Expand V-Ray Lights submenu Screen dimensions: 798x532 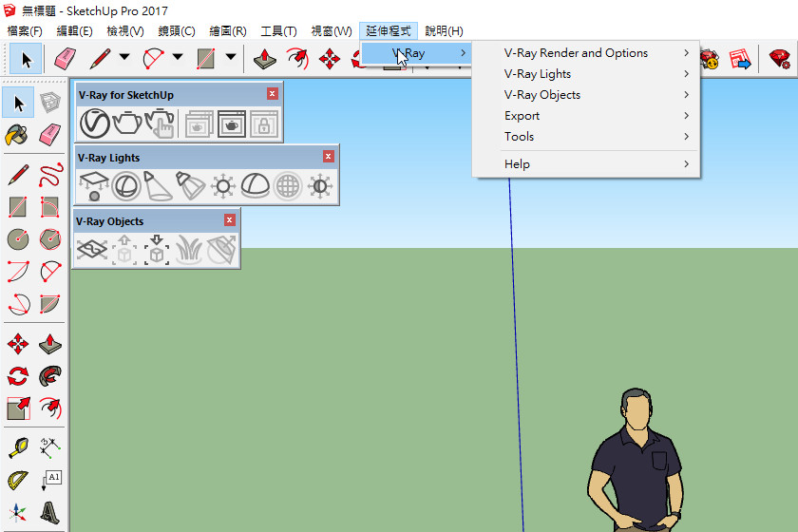[x=586, y=74]
